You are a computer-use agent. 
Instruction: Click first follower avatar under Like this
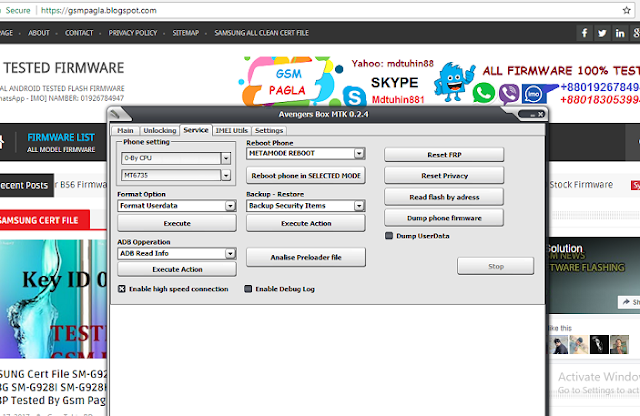[558, 345]
